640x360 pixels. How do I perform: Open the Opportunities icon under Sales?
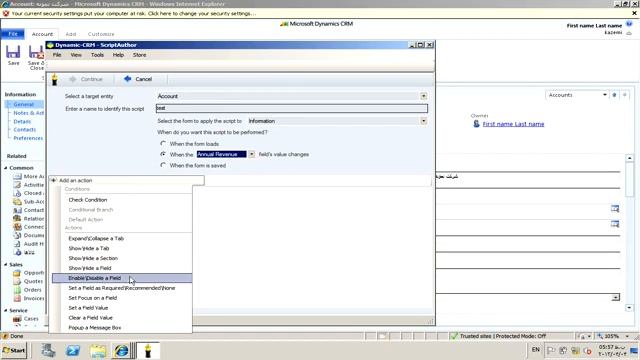pos(17,273)
